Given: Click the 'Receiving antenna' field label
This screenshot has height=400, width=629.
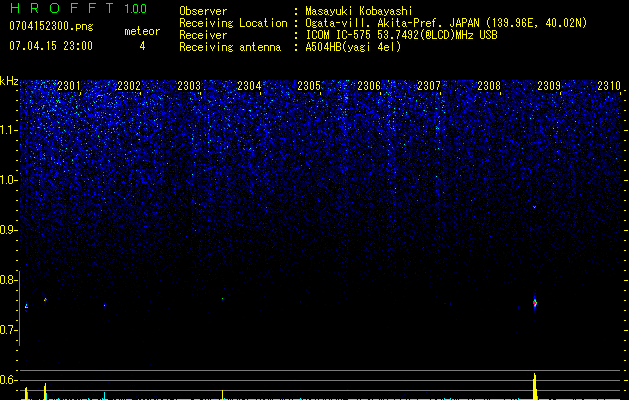Looking at the screenshot, I should click(x=230, y=47).
